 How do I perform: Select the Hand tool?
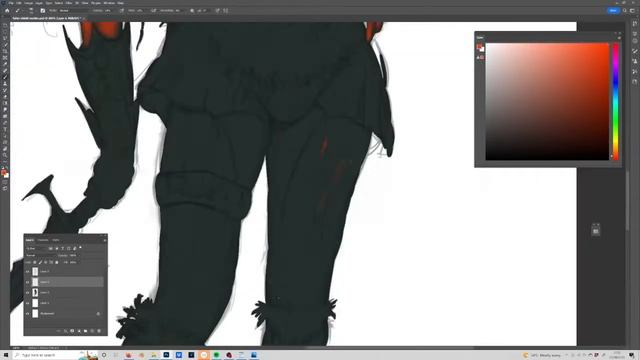coord(5,149)
